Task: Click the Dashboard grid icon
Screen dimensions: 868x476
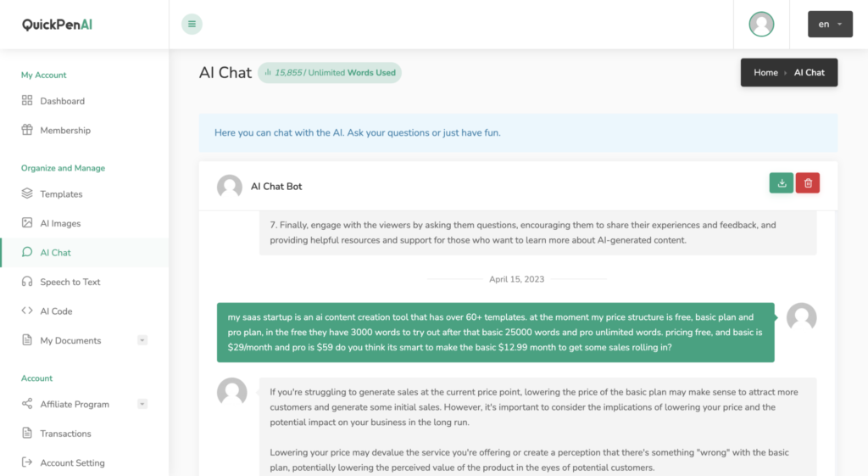Action: 27,101
